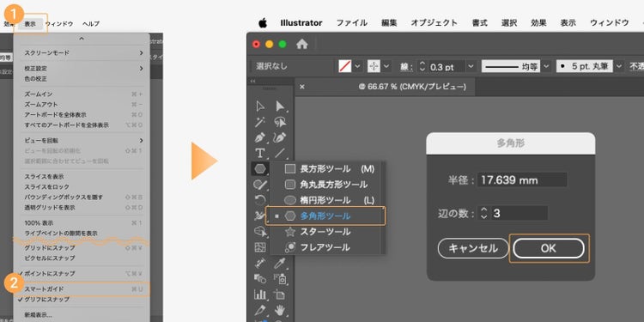This screenshot has height=322, width=644.
Task: Expand ビューを回転 submenu
Action: point(82,141)
